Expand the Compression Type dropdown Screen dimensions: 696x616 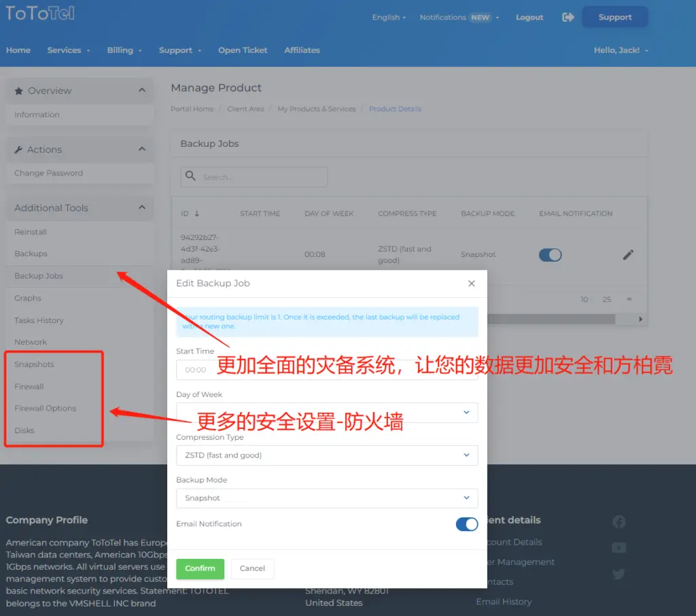tap(327, 456)
